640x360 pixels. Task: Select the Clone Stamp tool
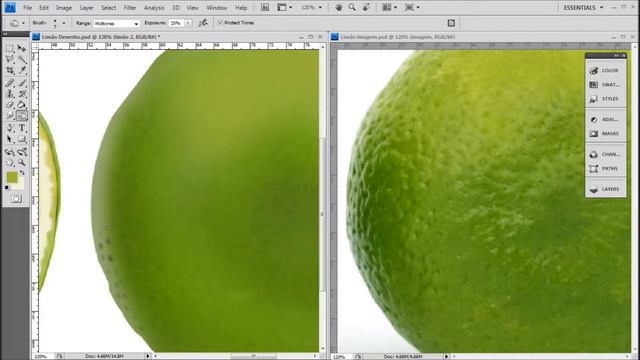10,94
